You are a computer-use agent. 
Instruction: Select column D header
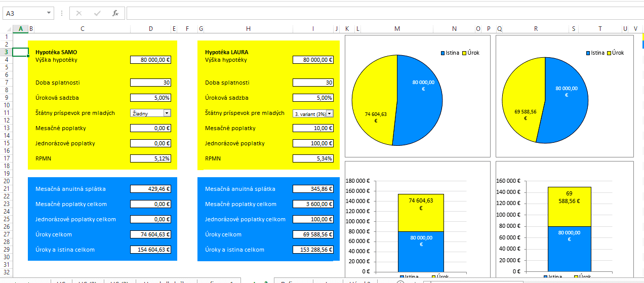click(x=151, y=29)
